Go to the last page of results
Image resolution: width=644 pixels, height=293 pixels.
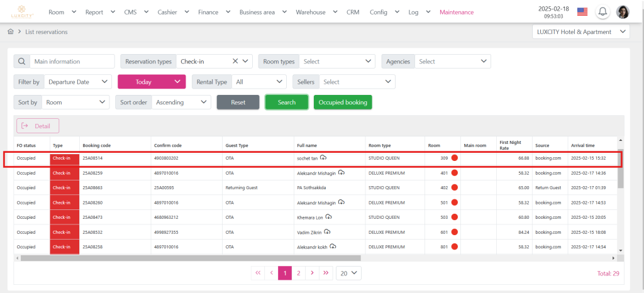click(325, 273)
